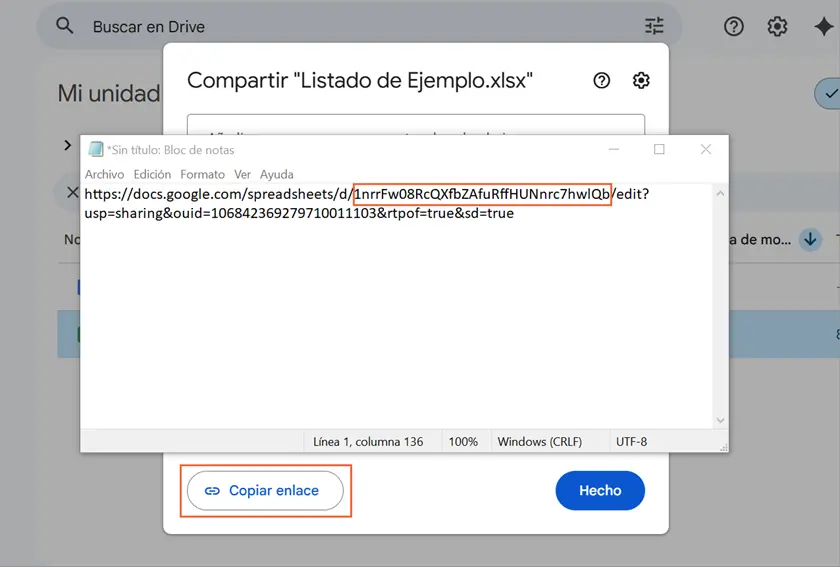The image size is (840, 567).
Task: Expand the tree chevron beside Mi unidad
Action: [x=68, y=145]
